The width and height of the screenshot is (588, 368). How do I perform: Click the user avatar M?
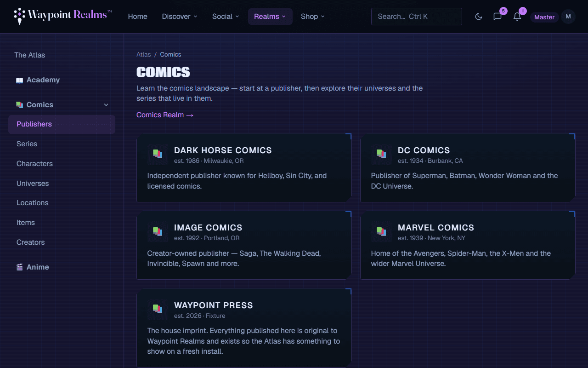tap(568, 17)
